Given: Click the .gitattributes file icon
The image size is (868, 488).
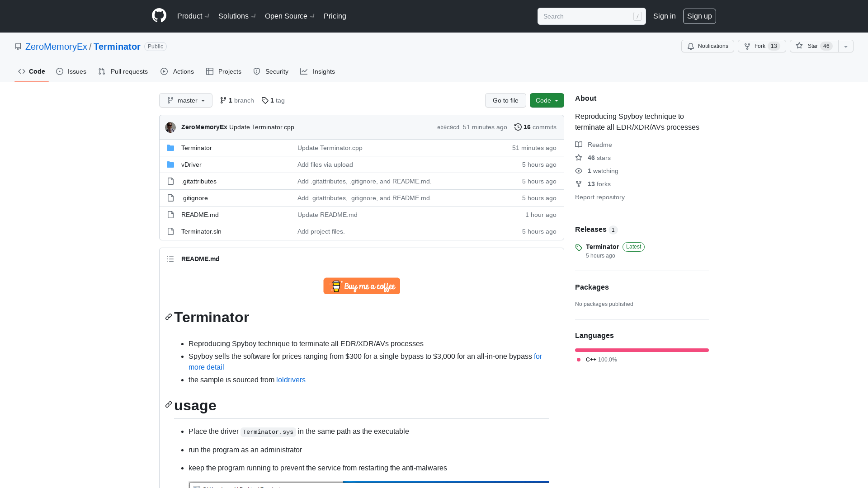Looking at the screenshot, I should point(170,181).
